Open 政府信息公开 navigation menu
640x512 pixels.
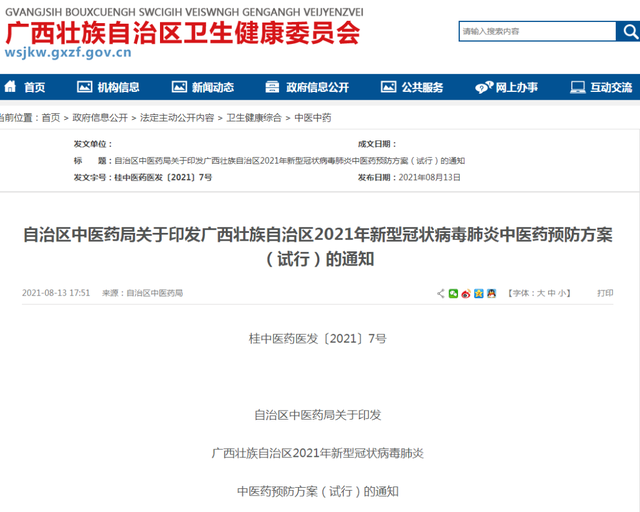pyautogui.click(x=318, y=87)
